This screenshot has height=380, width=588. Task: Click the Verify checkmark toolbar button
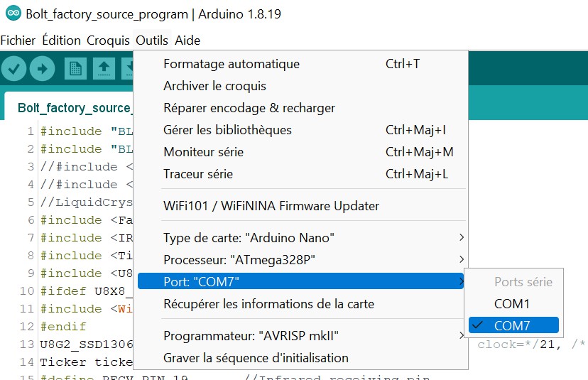tap(14, 69)
